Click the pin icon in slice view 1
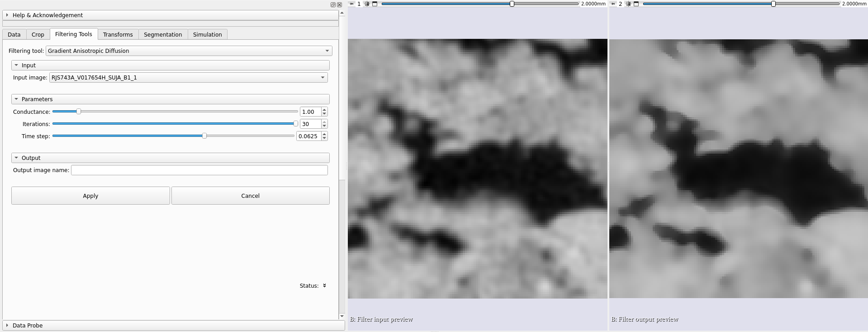868x332 pixels. pyautogui.click(x=351, y=4)
